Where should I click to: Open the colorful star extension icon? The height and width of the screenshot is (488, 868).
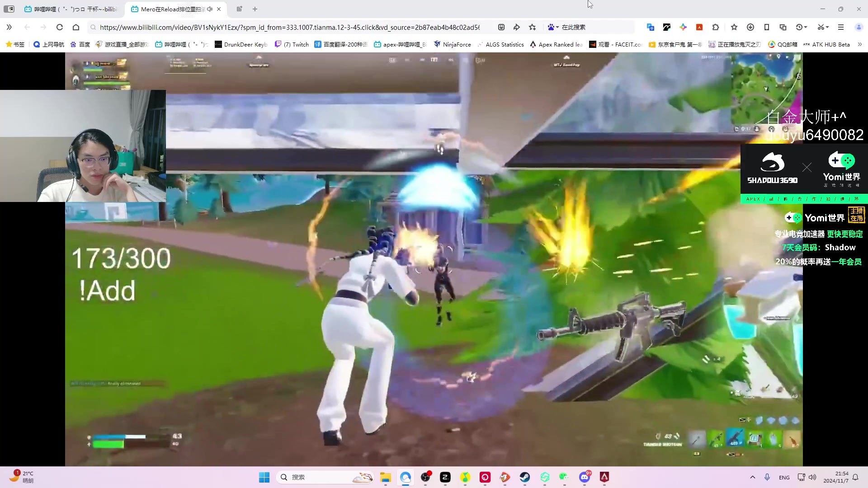tap(683, 27)
